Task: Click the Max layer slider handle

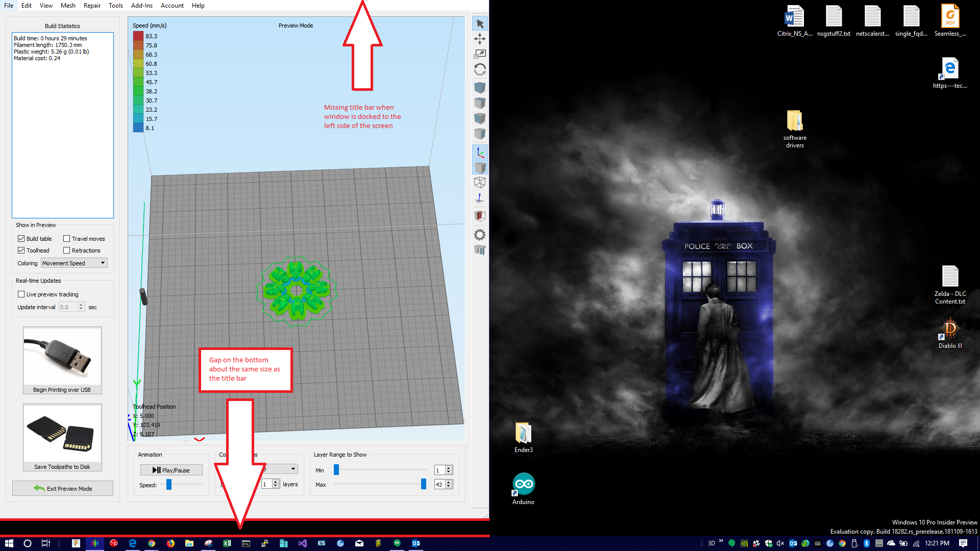Action: (x=424, y=484)
